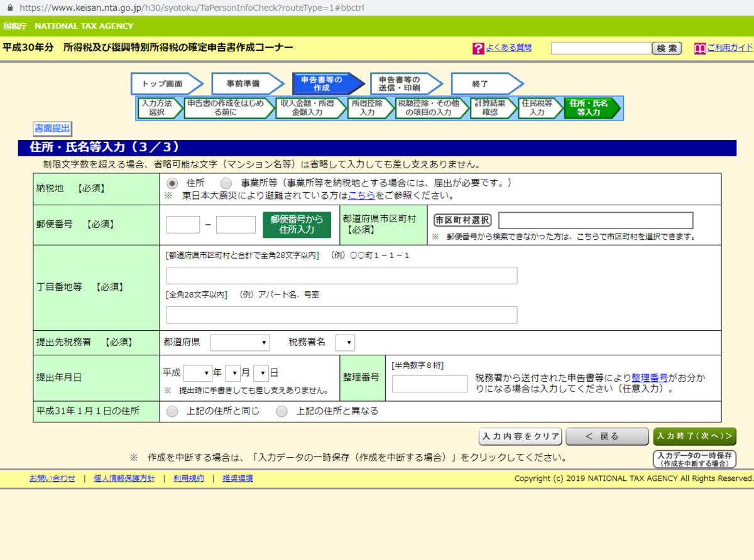Click the red question mark FAQ icon
754x560 pixels.
tap(478, 48)
